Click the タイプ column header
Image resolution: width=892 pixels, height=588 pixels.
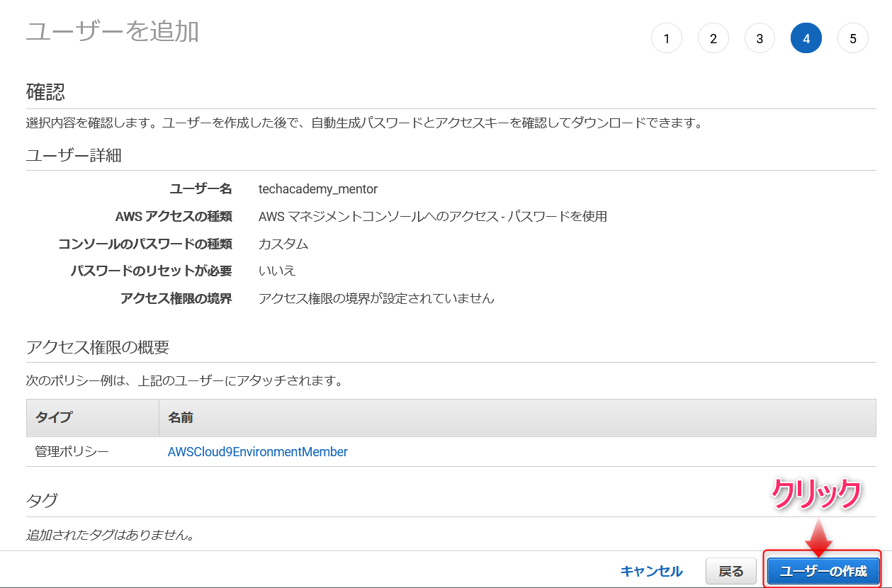tap(54, 417)
